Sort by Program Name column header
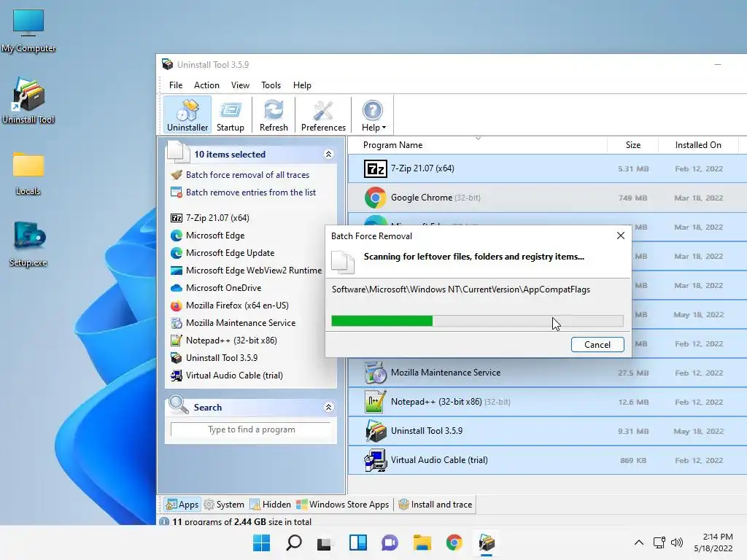 [x=477, y=145]
